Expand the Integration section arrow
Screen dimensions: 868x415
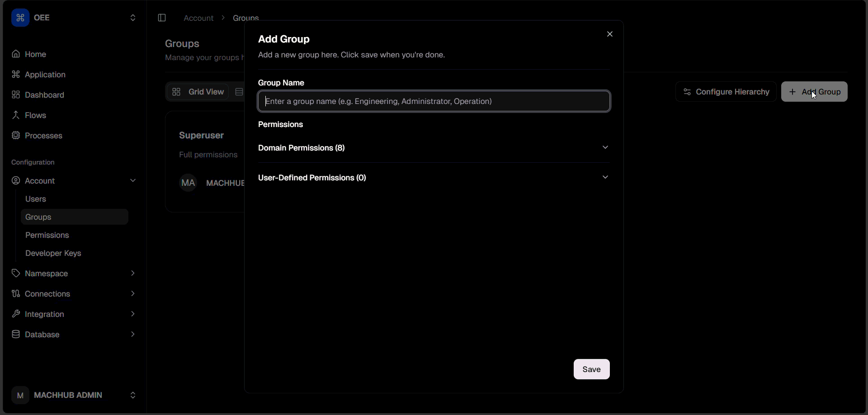(x=133, y=314)
